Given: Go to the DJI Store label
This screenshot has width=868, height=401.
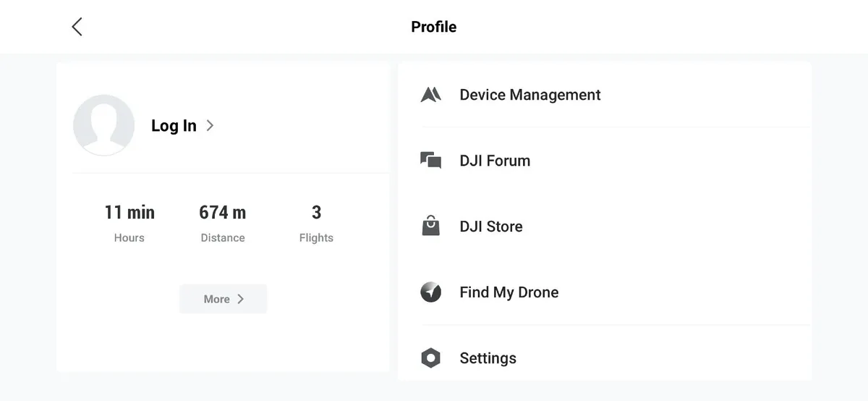Looking at the screenshot, I should point(491,227).
